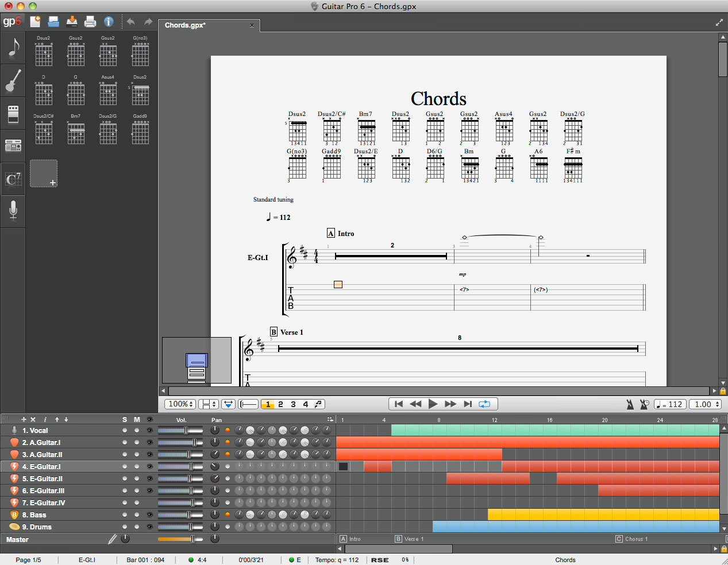Mute the 8. Bass track
728x565 pixels.
(x=137, y=515)
